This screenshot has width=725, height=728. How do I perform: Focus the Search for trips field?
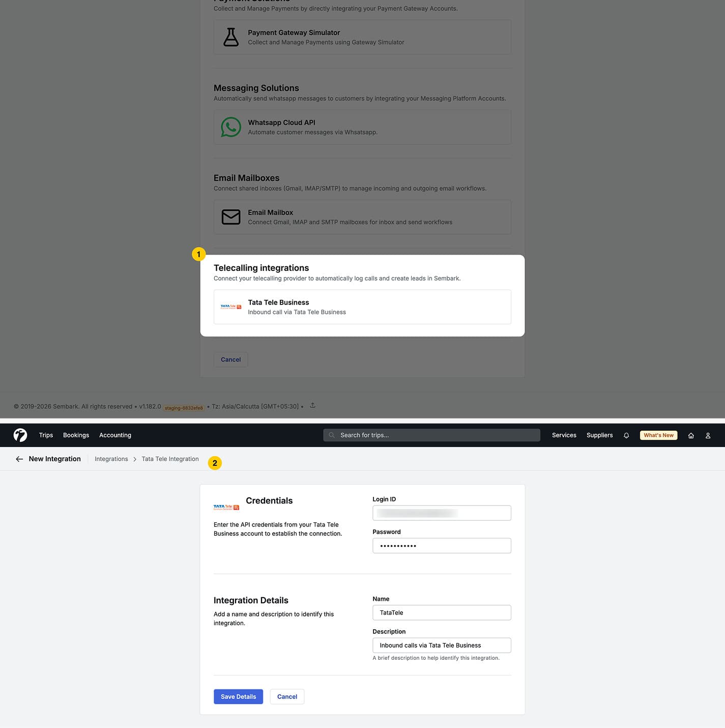(x=431, y=435)
